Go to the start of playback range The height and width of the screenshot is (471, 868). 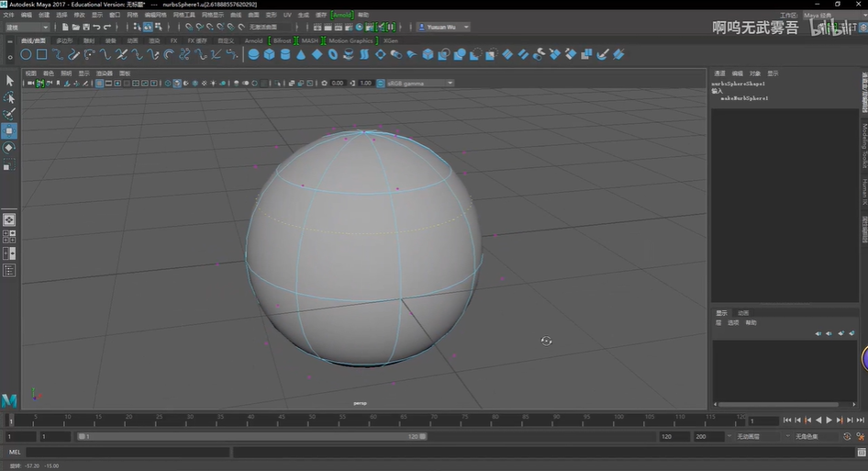point(787,420)
